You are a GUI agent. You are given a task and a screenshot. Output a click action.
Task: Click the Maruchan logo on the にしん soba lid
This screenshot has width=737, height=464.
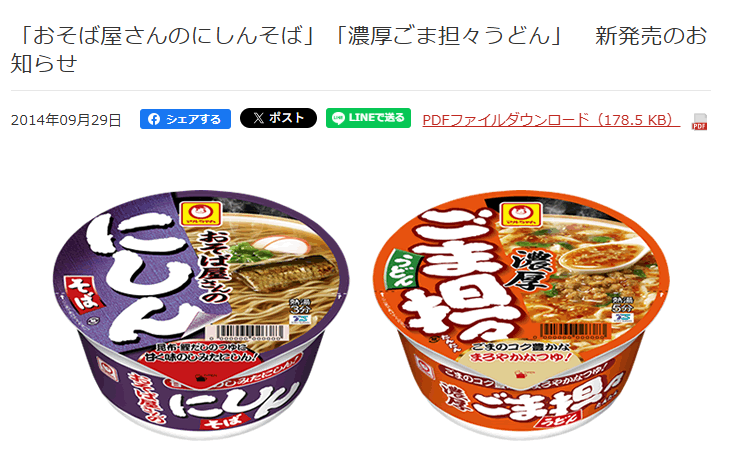coord(200,212)
